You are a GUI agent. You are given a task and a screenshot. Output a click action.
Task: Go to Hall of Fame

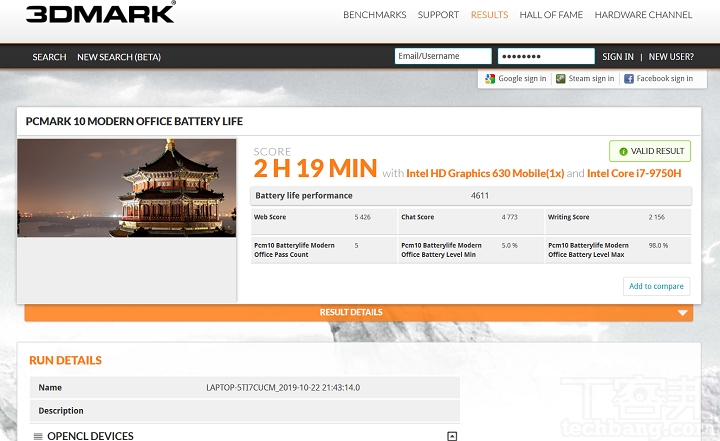tap(551, 15)
